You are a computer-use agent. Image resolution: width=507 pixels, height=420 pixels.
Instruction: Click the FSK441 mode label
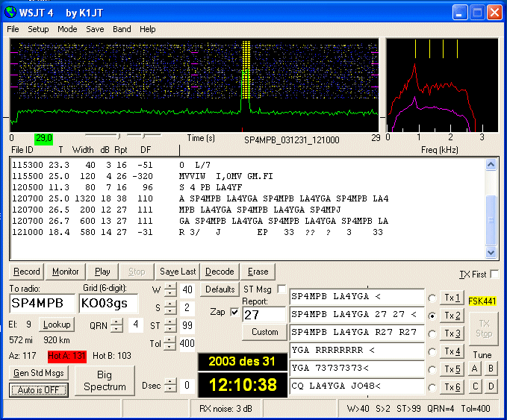point(482,301)
